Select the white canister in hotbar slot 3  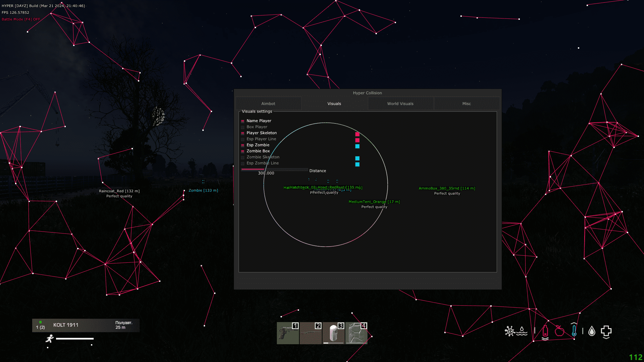pos(333,333)
